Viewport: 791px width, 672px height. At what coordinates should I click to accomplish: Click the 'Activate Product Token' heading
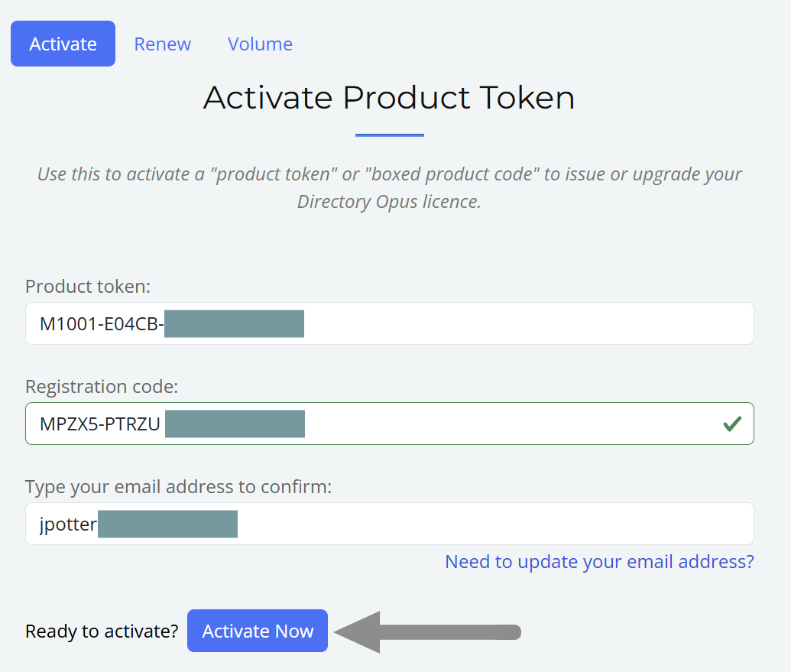click(x=389, y=98)
